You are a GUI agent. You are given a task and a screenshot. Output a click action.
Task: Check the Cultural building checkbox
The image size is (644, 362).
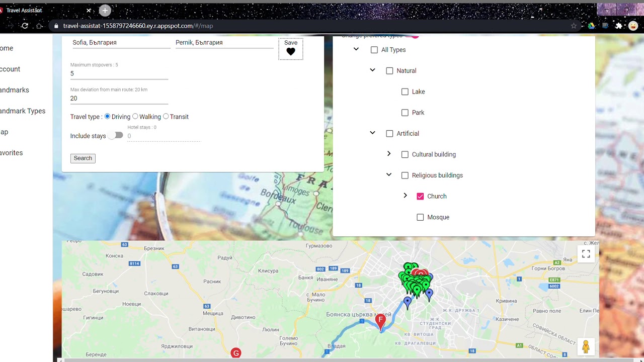coord(405,154)
